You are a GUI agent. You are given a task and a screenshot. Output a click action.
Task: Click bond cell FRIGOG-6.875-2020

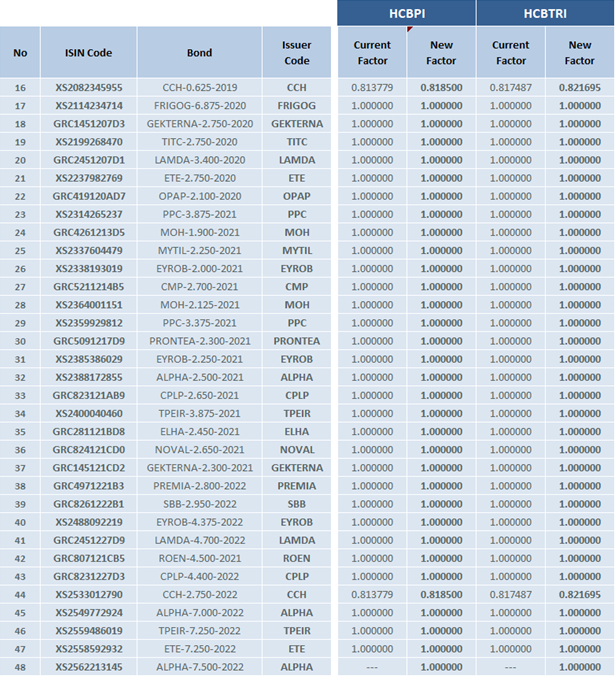point(199,106)
